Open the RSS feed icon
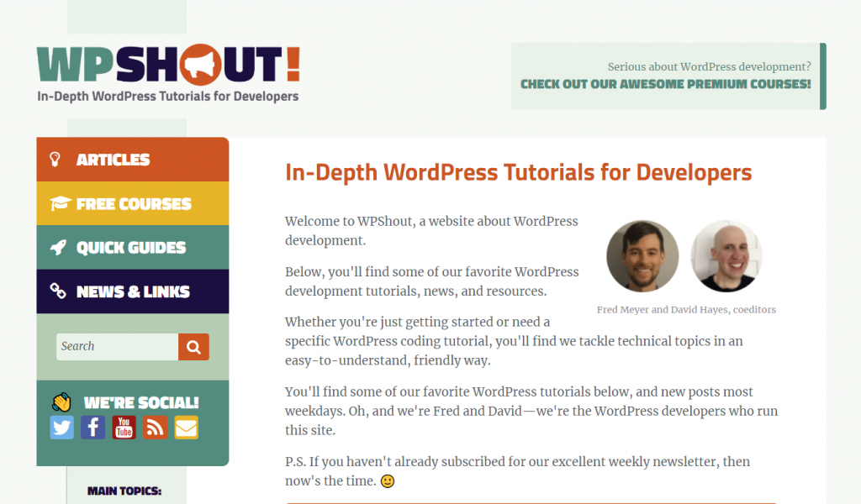This screenshot has height=504, width=861. [155, 428]
